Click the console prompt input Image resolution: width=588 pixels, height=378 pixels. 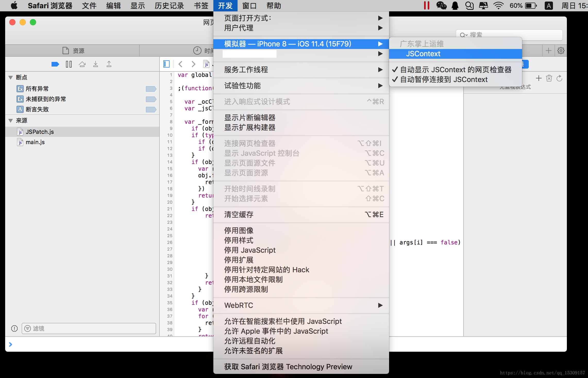pyautogui.click(x=286, y=344)
